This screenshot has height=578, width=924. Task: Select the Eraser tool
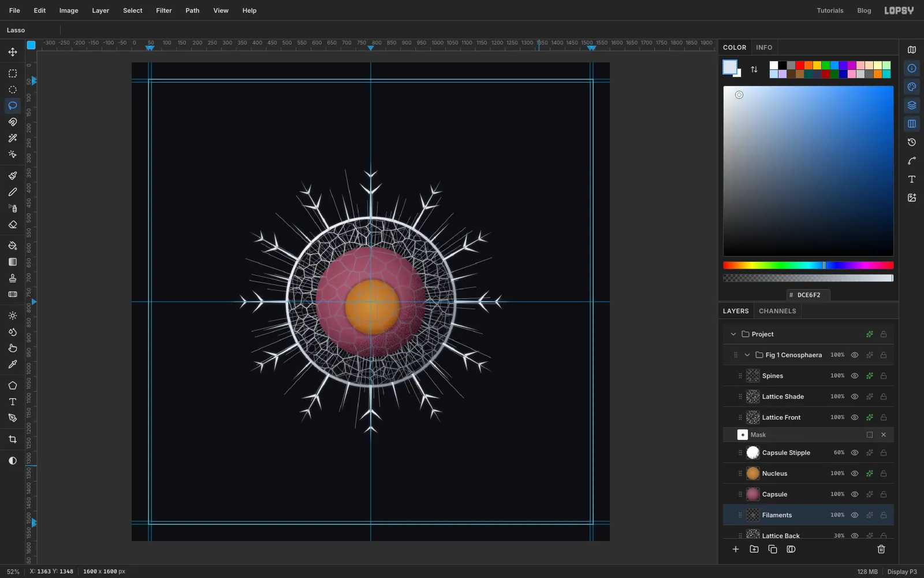pyautogui.click(x=13, y=224)
